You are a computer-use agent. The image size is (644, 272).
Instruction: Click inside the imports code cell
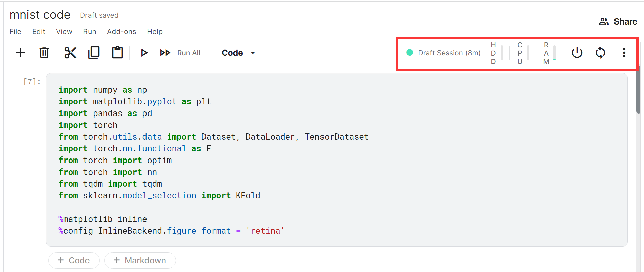[x=337, y=160]
